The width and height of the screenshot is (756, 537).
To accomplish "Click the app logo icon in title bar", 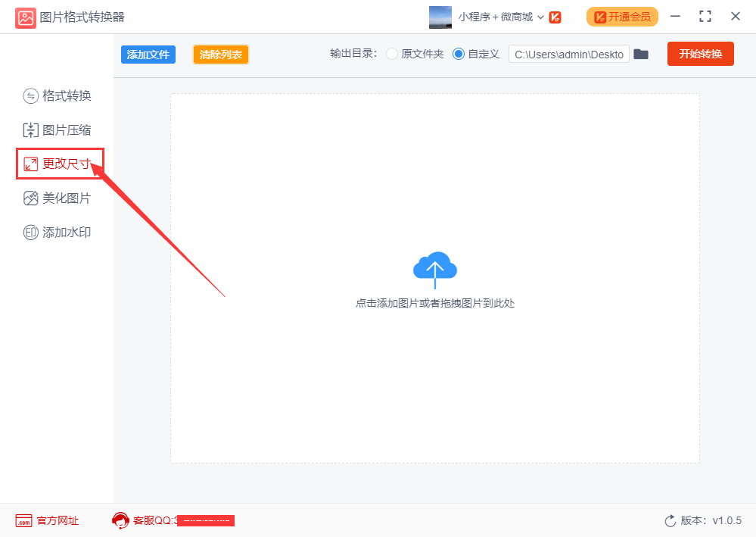I will pos(26,18).
